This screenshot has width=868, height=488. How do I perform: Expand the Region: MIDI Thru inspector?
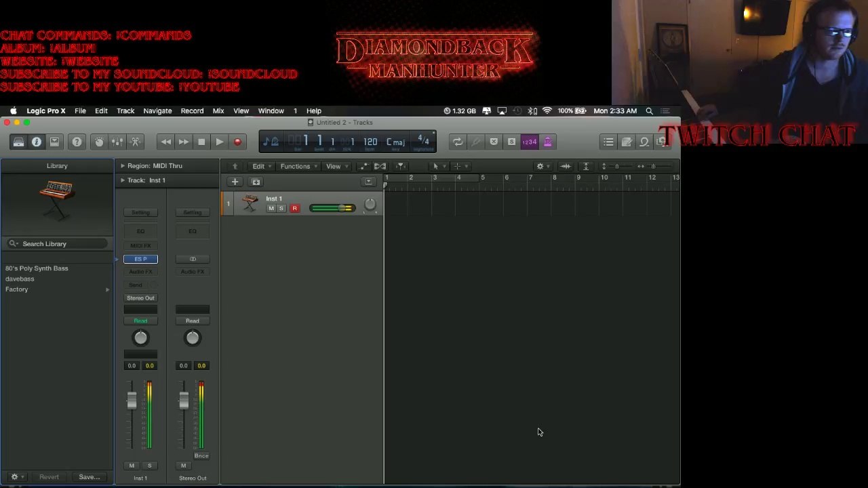coord(123,165)
